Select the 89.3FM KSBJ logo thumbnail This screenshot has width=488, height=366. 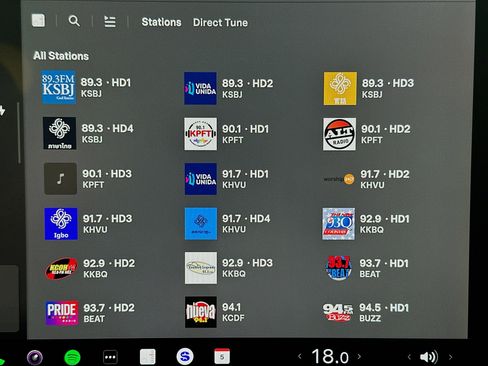click(x=59, y=87)
